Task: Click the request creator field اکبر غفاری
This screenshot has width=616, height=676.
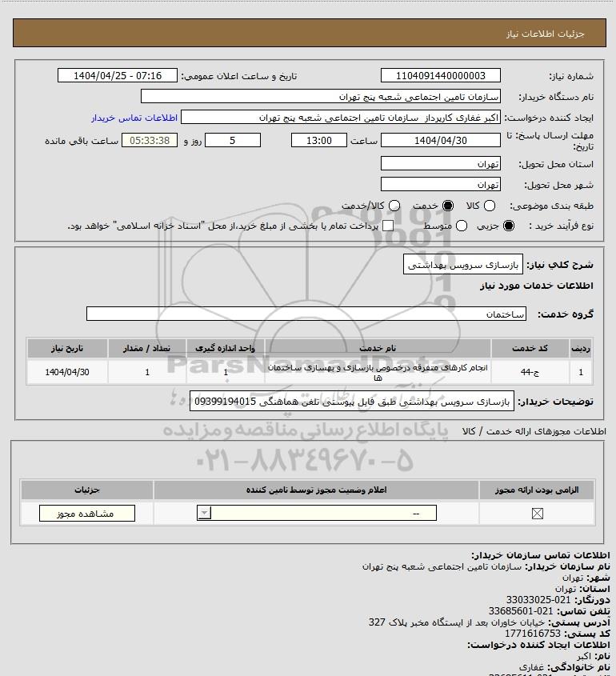Action: tap(341, 118)
